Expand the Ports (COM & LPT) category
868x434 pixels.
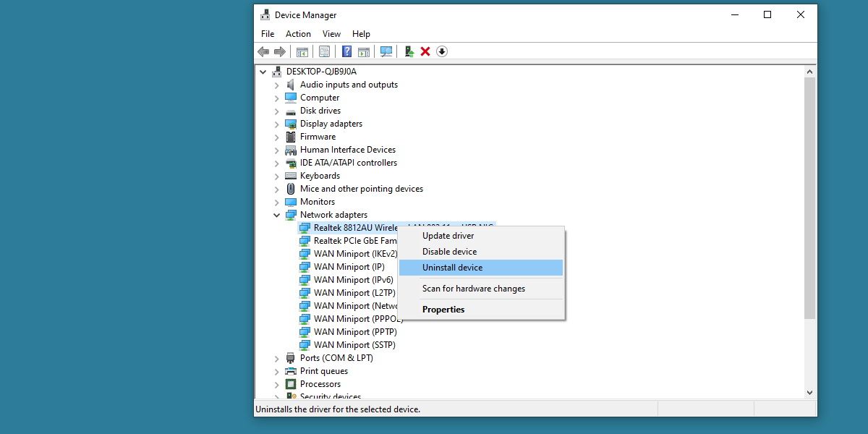(x=276, y=358)
